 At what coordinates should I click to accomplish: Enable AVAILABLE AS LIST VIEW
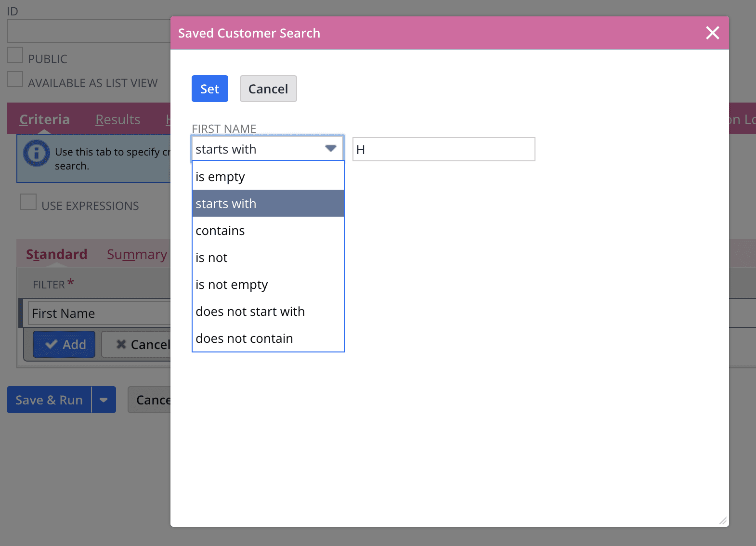click(x=15, y=78)
